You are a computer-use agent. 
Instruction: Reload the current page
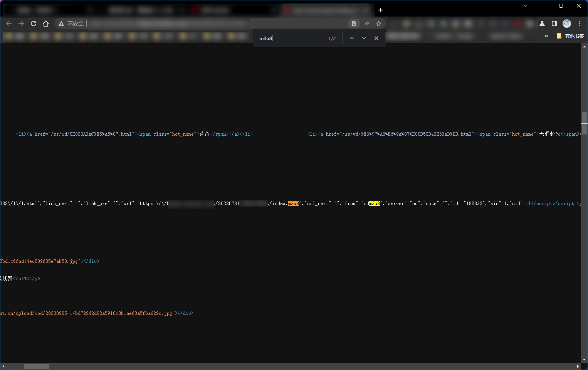tap(34, 24)
